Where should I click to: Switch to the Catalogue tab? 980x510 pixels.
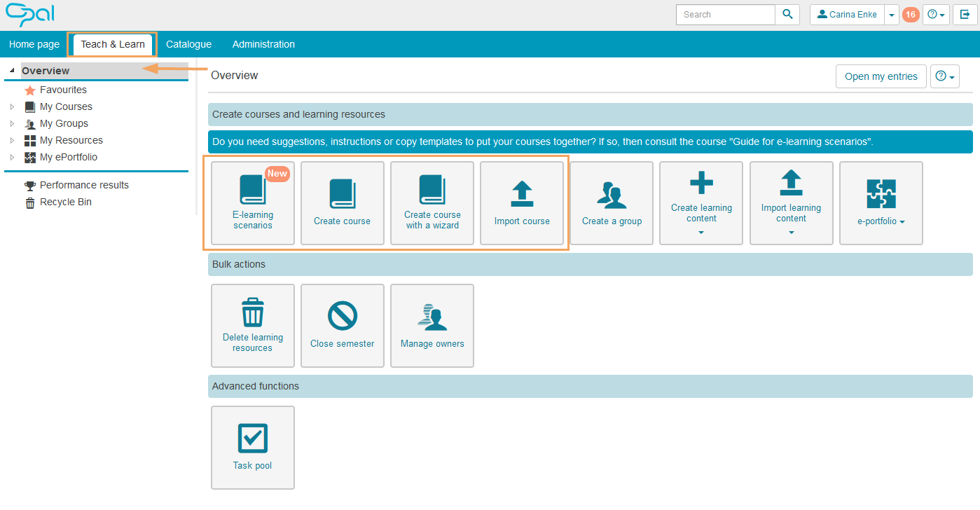[x=188, y=44]
